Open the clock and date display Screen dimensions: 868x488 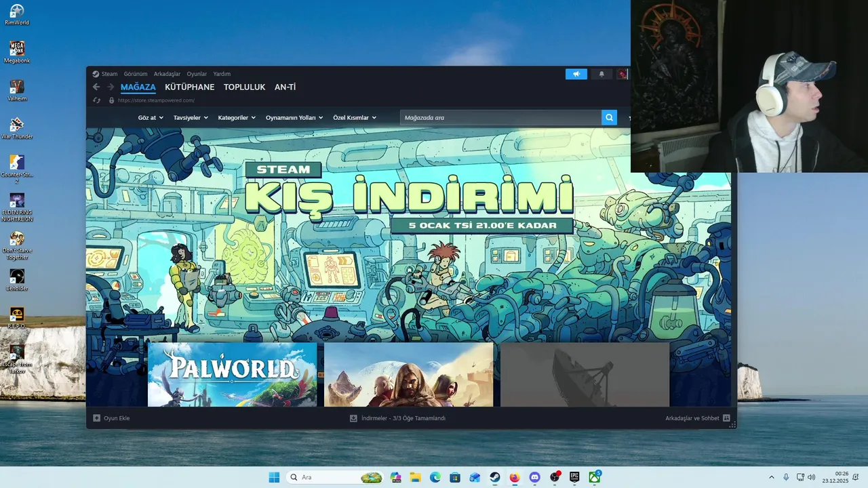[835, 477]
